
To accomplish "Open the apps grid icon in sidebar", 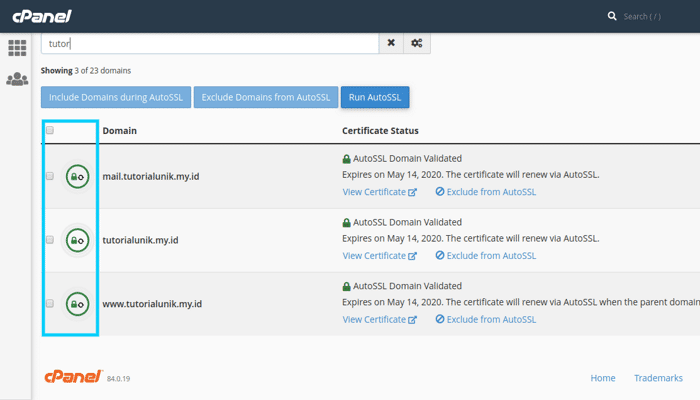I will [17, 48].
